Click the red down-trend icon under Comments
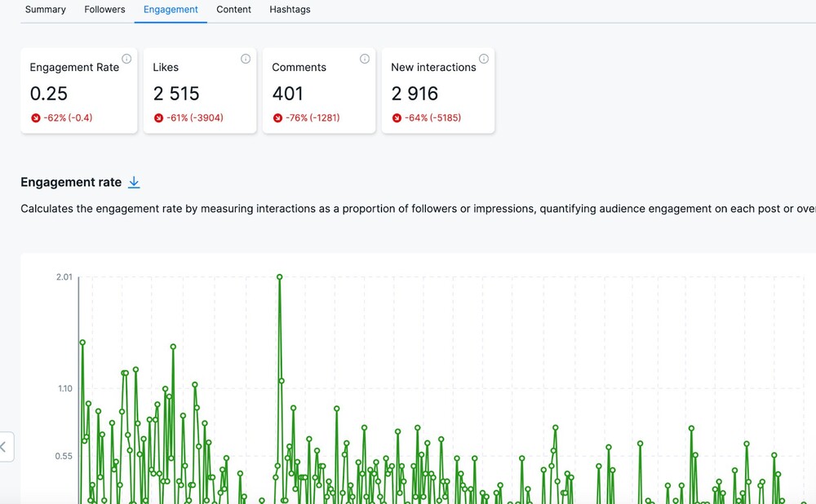This screenshot has width=816, height=504. point(278,118)
